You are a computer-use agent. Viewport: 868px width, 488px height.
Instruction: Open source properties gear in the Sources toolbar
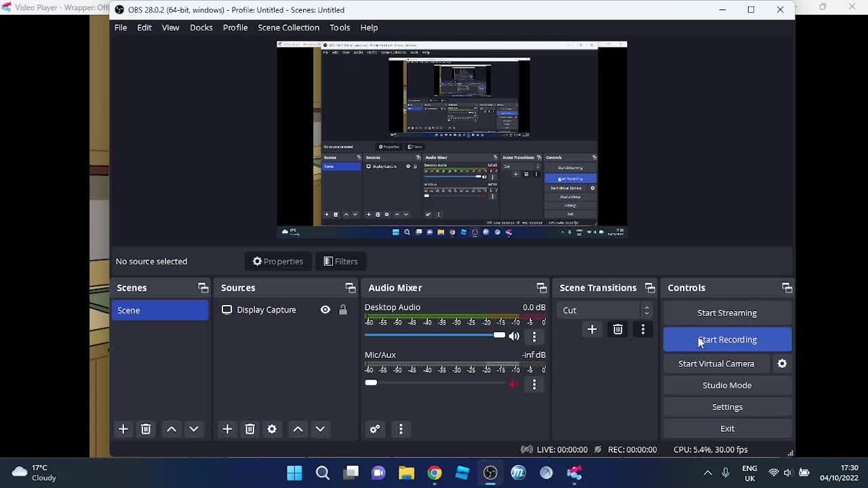point(272,429)
